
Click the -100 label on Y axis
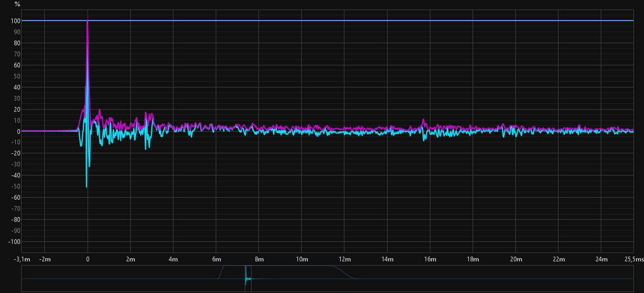tap(14, 242)
